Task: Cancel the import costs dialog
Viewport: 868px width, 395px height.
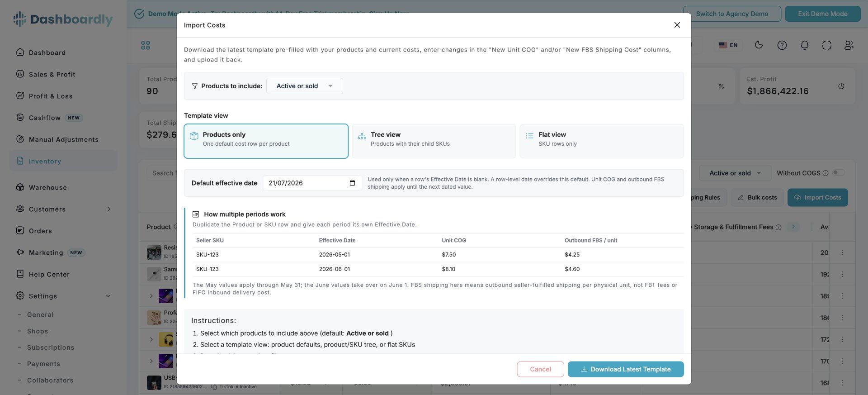Action: 540,369
